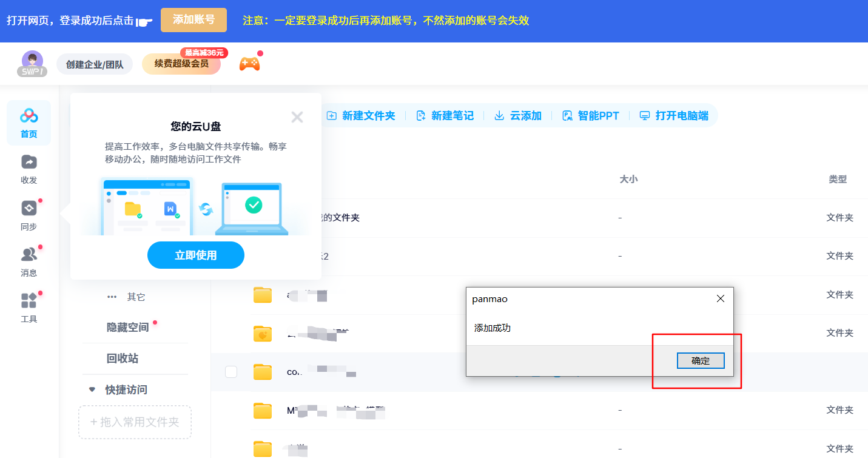This screenshot has height=458, width=868.
Task: Open 隐藏空间 hidden space
Action: (x=127, y=328)
